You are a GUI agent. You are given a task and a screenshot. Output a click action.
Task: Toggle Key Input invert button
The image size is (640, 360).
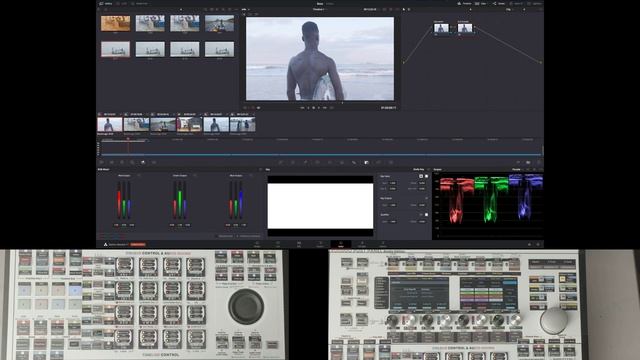421,176
